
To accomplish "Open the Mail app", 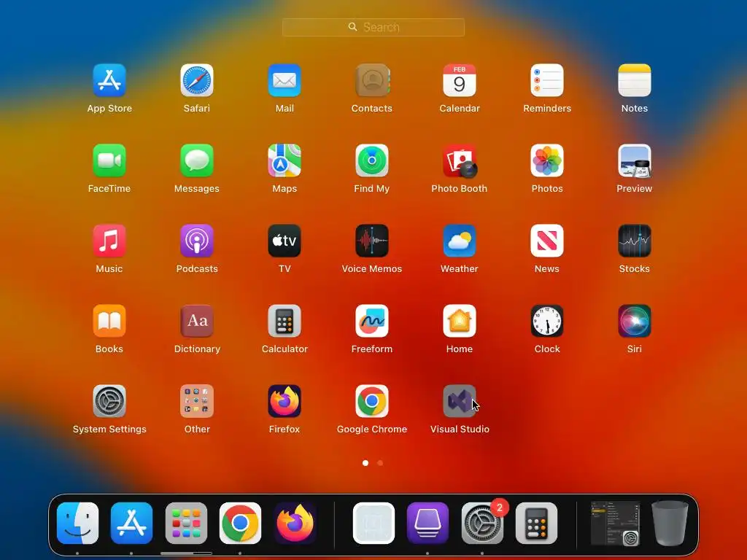I will click(285, 80).
